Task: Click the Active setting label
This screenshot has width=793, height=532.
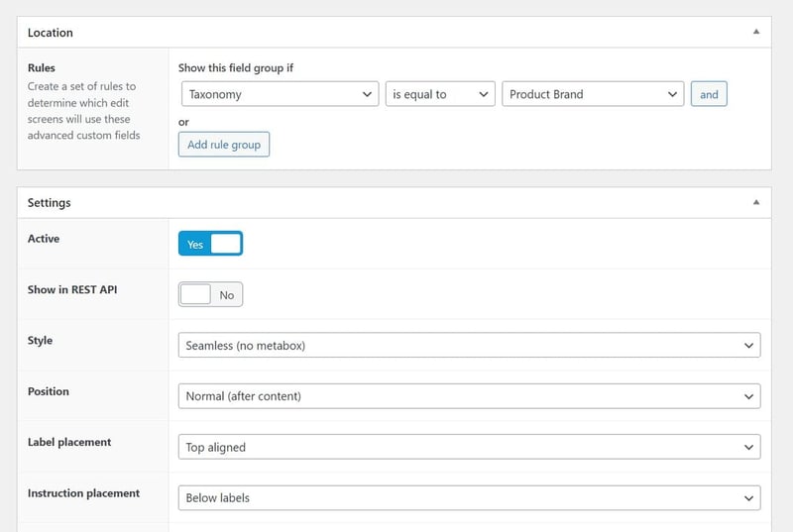Action: click(x=44, y=239)
